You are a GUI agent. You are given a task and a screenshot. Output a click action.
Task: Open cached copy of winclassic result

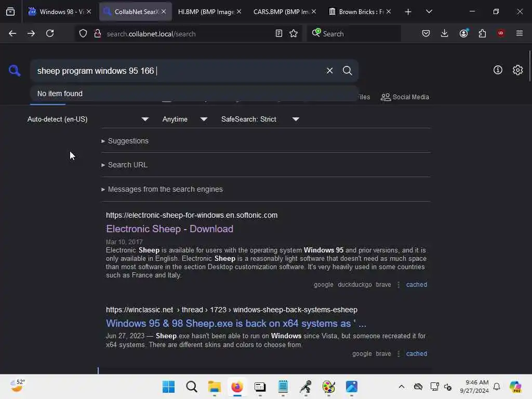click(x=417, y=353)
